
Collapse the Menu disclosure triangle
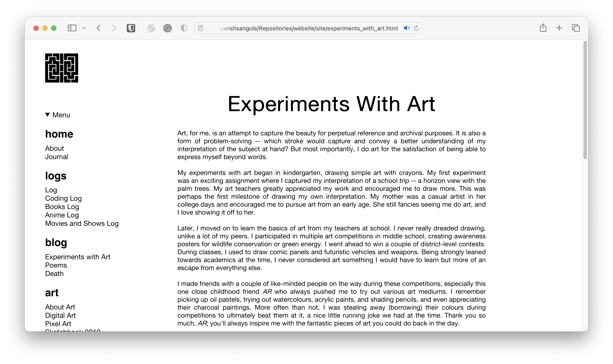click(48, 114)
